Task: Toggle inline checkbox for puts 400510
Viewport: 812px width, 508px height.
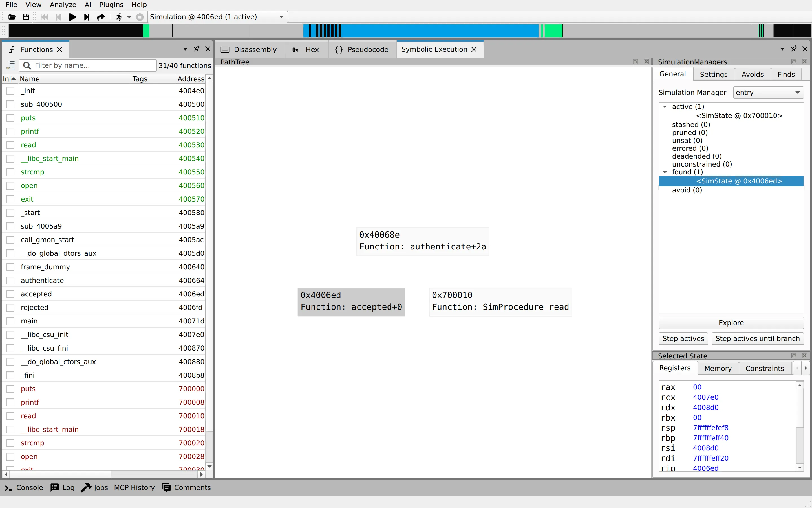Action: click(x=10, y=118)
